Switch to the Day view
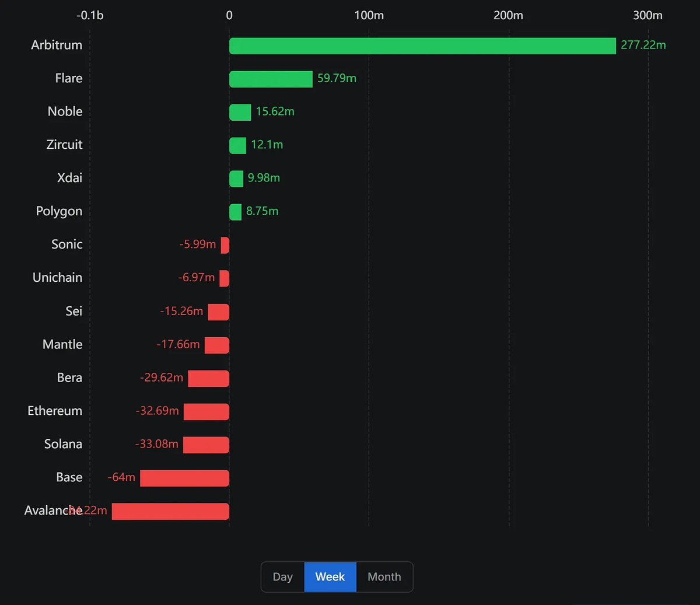The height and width of the screenshot is (605, 700). (283, 577)
